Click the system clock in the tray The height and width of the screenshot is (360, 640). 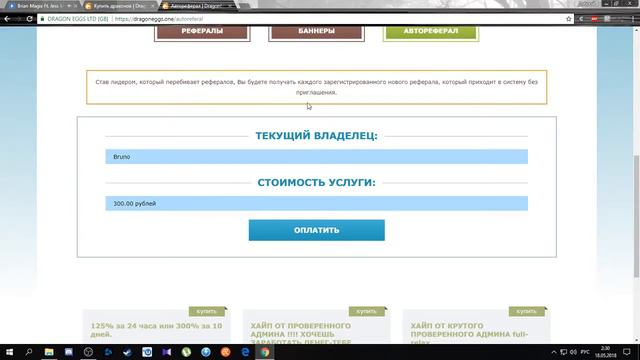tap(606, 352)
